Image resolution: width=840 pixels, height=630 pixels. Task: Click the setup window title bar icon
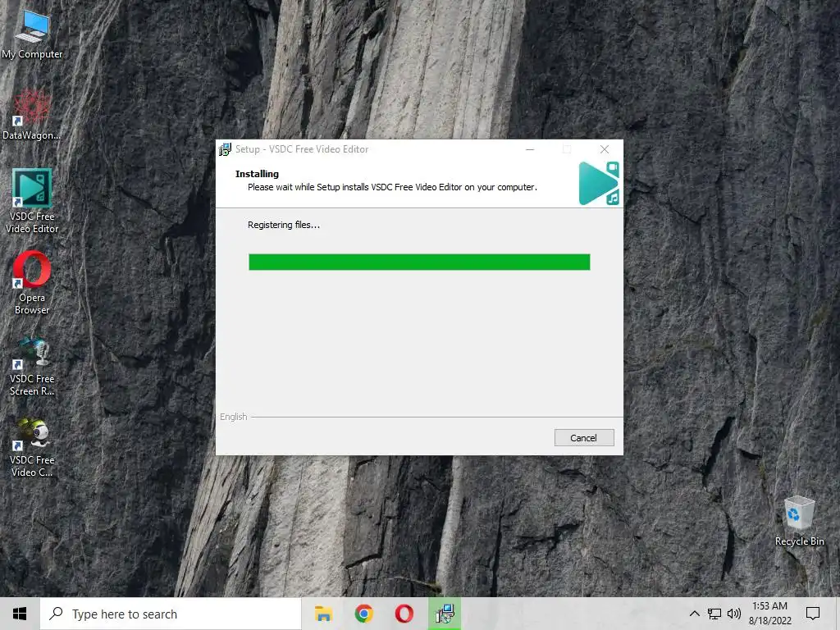(225, 149)
